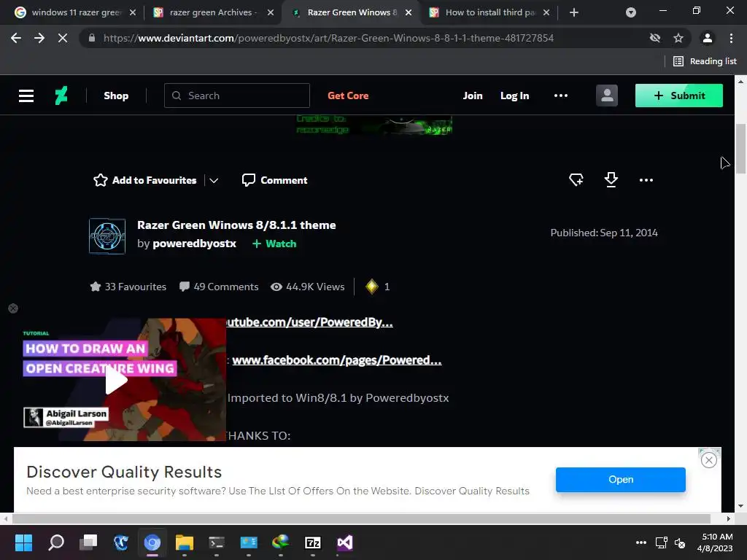Click the address bar URL
Screen dimensions: 747x560
click(329, 38)
